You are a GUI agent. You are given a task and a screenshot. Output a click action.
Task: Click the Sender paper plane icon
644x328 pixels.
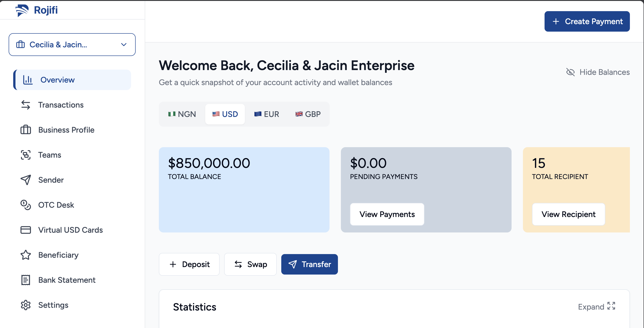click(x=25, y=180)
